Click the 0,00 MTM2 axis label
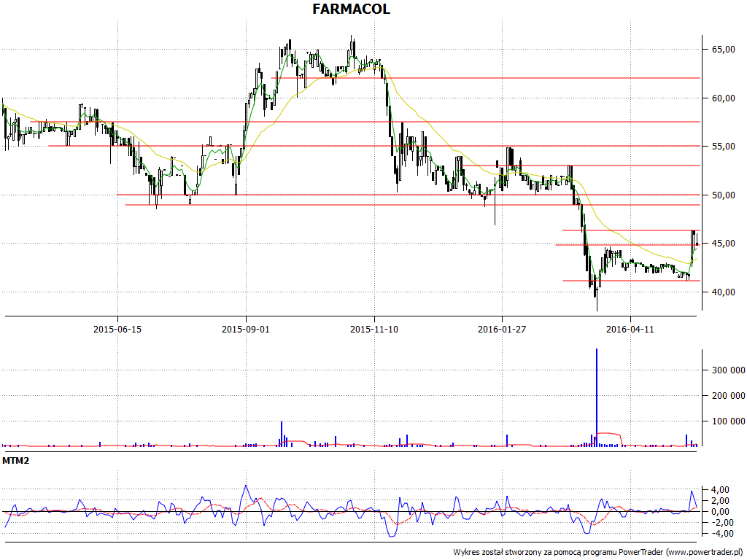Screen dimensions: 747x560 [x=720, y=512]
